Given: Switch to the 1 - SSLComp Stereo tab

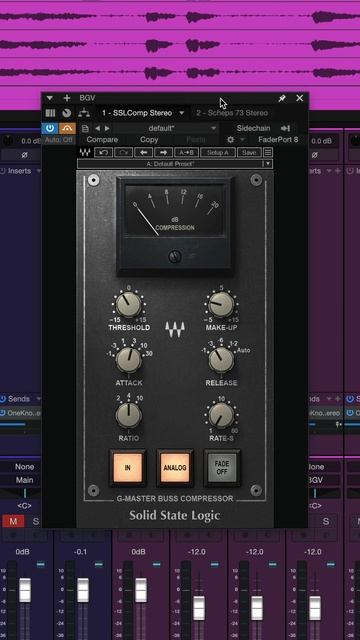Looking at the screenshot, I should 137,113.
